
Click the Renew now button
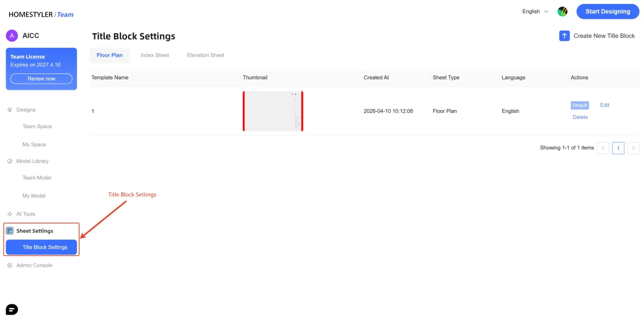(x=41, y=79)
